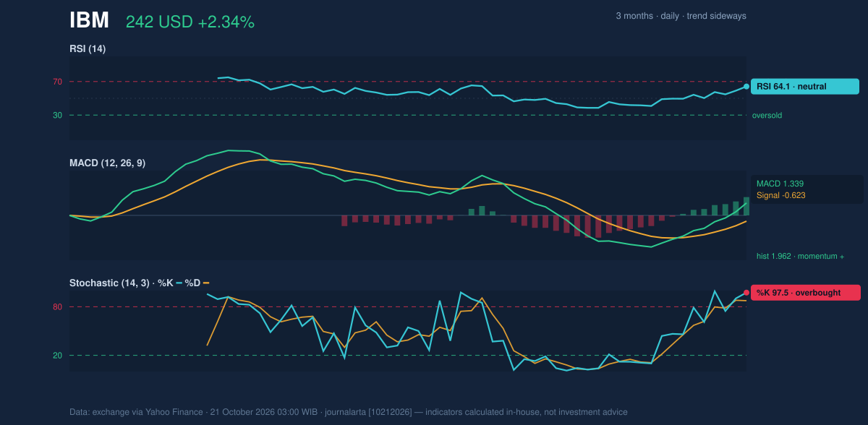Click the '3 months · daily · trend sideways' label
Screen dimensions: 868x425
[x=681, y=16]
